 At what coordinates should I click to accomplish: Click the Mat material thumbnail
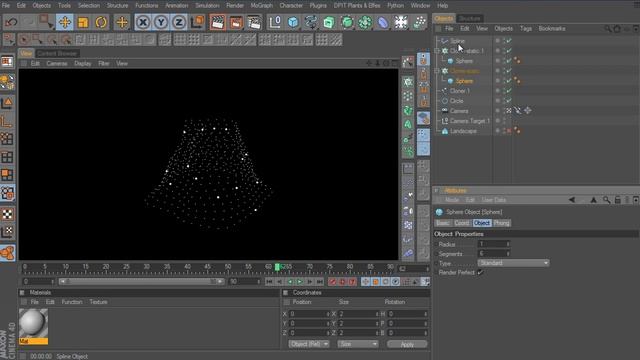tap(33, 326)
